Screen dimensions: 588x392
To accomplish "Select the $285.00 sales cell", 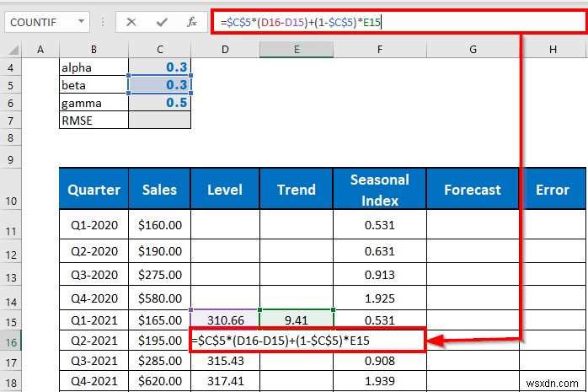I will coord(160,361).
